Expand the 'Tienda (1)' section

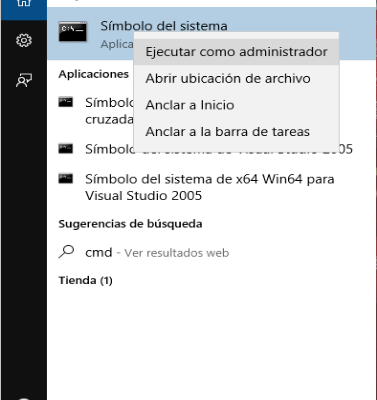click(85, 280)
